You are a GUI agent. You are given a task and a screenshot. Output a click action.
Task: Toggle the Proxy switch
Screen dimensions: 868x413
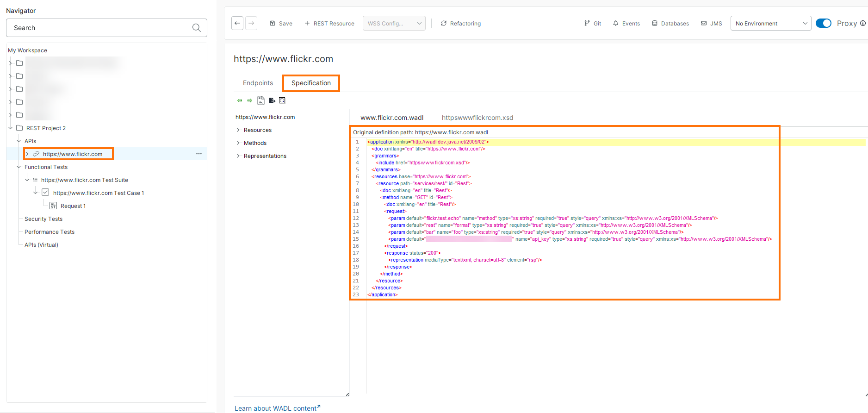pyautogui.click(x=824, y=23)
